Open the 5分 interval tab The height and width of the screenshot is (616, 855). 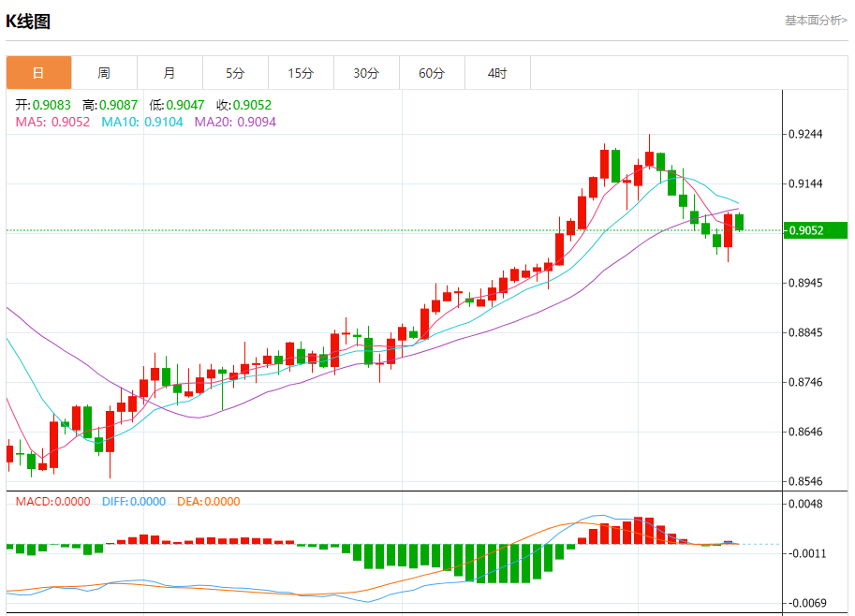coord(235,72)
